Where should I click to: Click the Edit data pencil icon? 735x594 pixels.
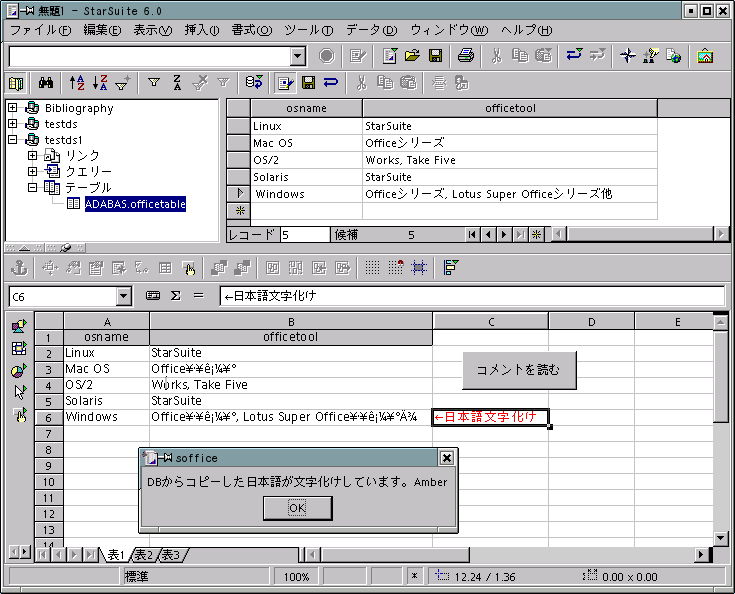[285, 83]
